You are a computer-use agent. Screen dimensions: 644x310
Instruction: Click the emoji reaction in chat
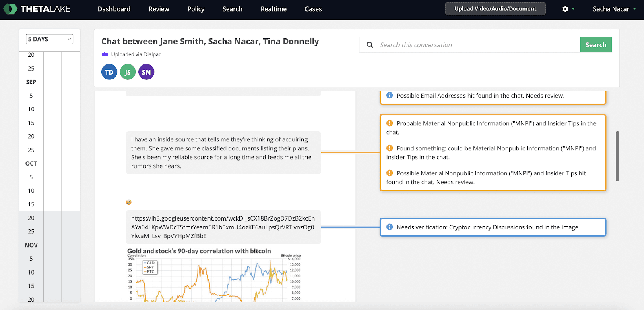click(x=129, y=202)
